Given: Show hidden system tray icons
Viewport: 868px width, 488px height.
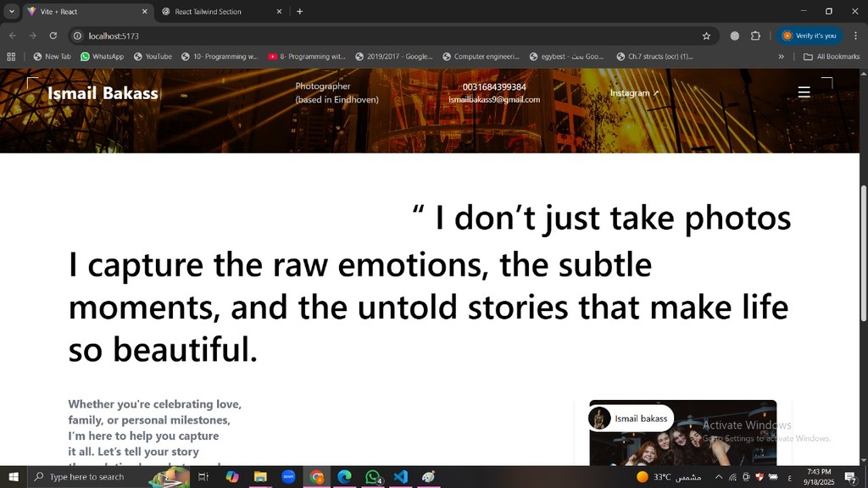Looking at the screenshot, I should click(x=719, y=476).
